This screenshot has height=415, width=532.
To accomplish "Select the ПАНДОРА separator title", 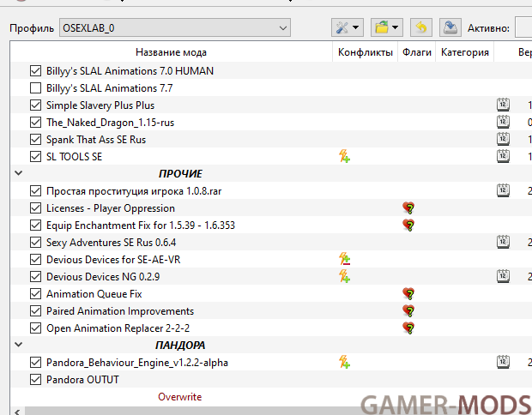I will (180, 346).
